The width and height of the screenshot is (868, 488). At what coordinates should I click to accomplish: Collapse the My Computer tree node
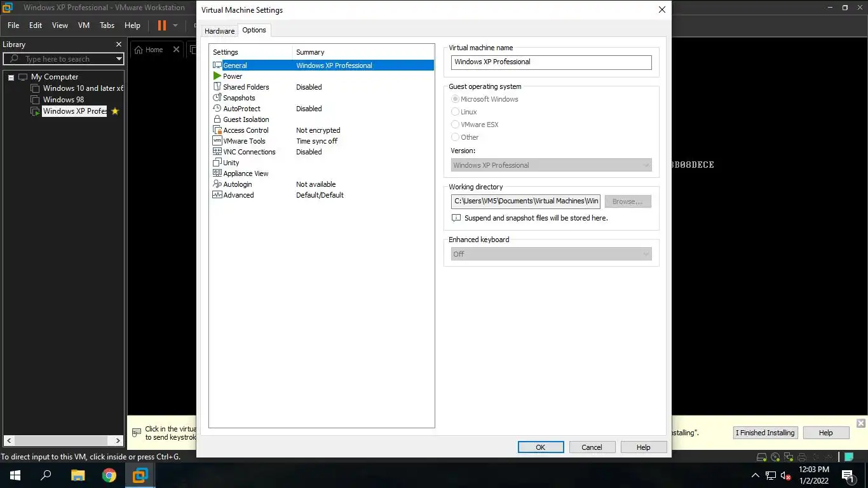click(x=11, y=78)
